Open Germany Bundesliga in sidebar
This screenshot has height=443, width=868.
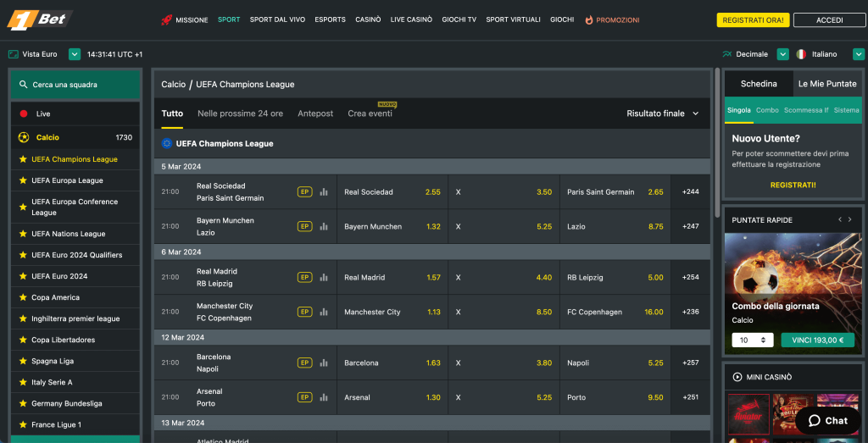pos(75,403)
